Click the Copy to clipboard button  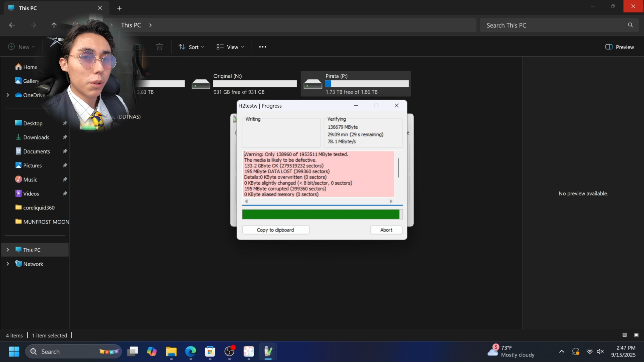tap(276, 230)
